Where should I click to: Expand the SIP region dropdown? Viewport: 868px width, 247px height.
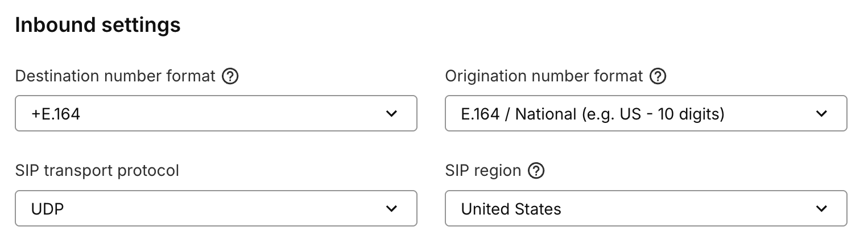[x=646, y=209]
